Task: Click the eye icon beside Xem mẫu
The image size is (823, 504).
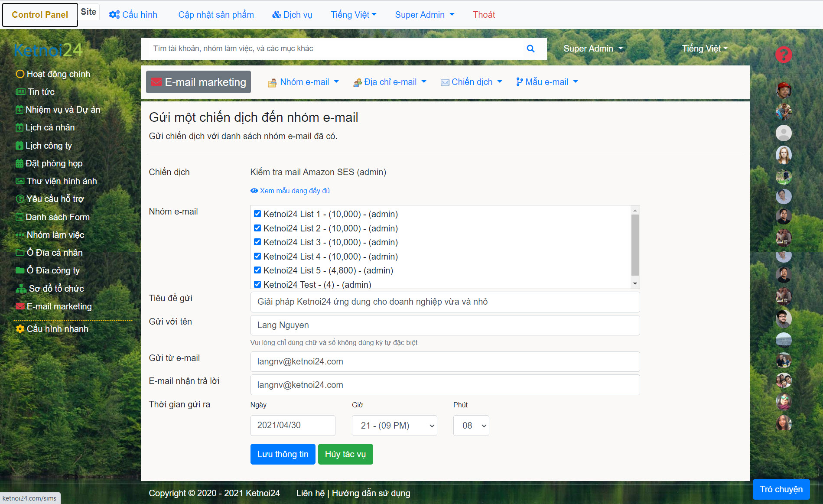Action: pos(254,191)
